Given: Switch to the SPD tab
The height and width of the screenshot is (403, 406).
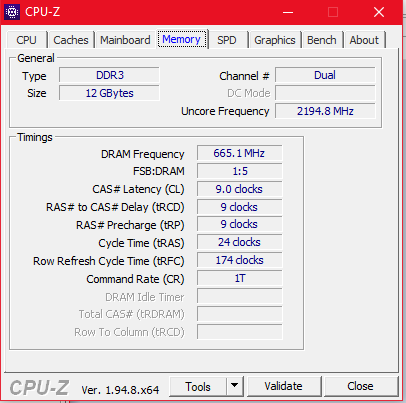Looking at the screenshot, I should point(227,40).
